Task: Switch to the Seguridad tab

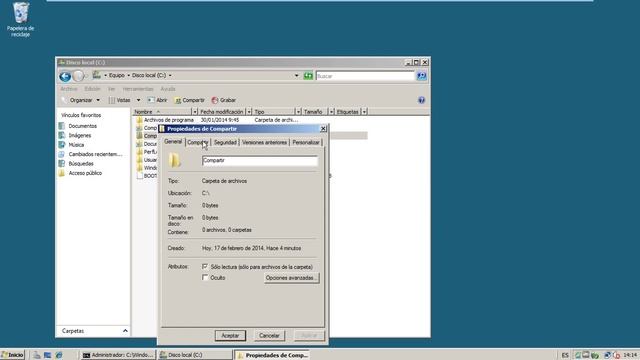Action: pyautogui.click(x=225, y=142)
